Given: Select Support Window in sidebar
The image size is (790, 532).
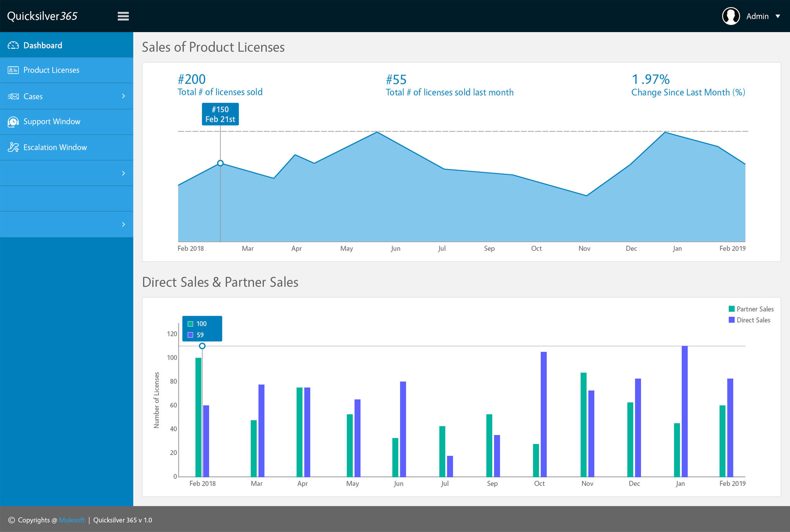Looking at the screenshot, I should (x=52, y=121).
